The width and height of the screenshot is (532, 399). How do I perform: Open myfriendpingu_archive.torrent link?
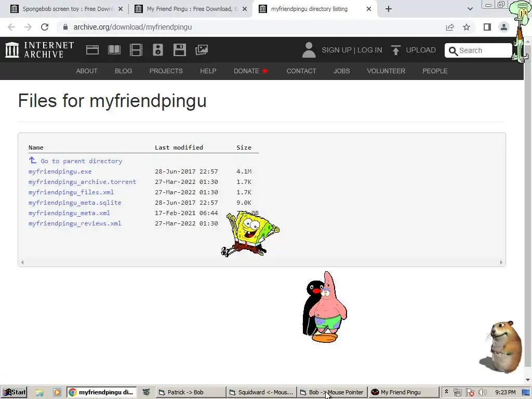(x=82, y=182)
